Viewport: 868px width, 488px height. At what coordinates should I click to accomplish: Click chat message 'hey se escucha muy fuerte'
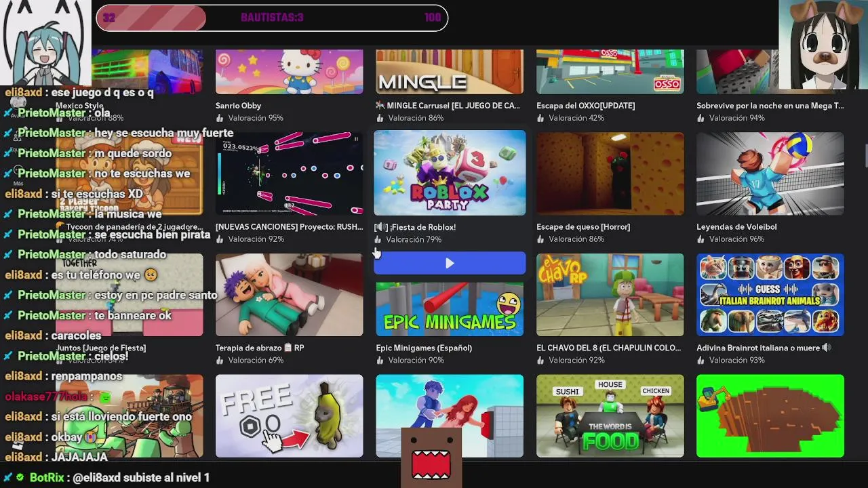tap(164, 133)
